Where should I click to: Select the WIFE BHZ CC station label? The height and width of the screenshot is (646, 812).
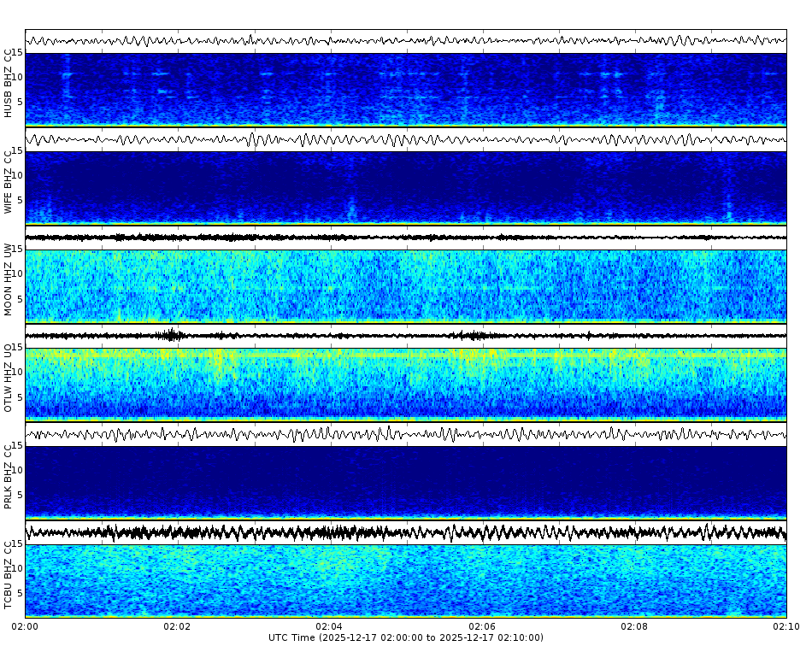point(9,179)
